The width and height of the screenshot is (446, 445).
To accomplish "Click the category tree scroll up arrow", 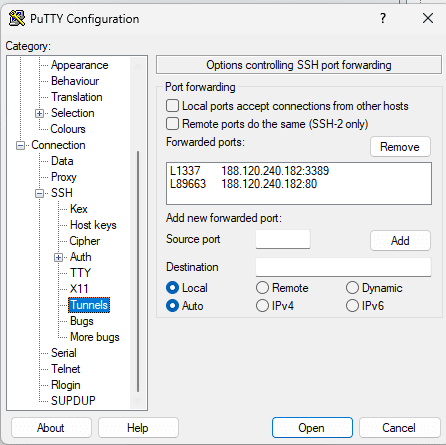I will pyautogui.click(x=138, y=66).
